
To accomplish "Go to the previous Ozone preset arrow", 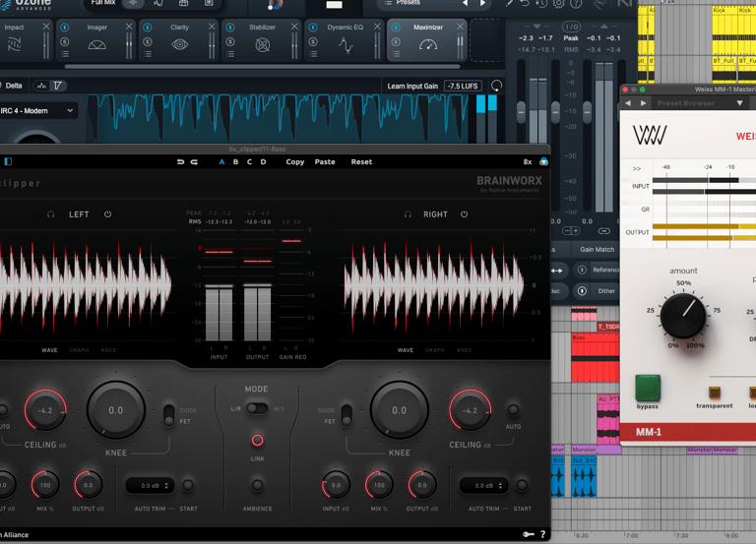I will click(465, 3).
